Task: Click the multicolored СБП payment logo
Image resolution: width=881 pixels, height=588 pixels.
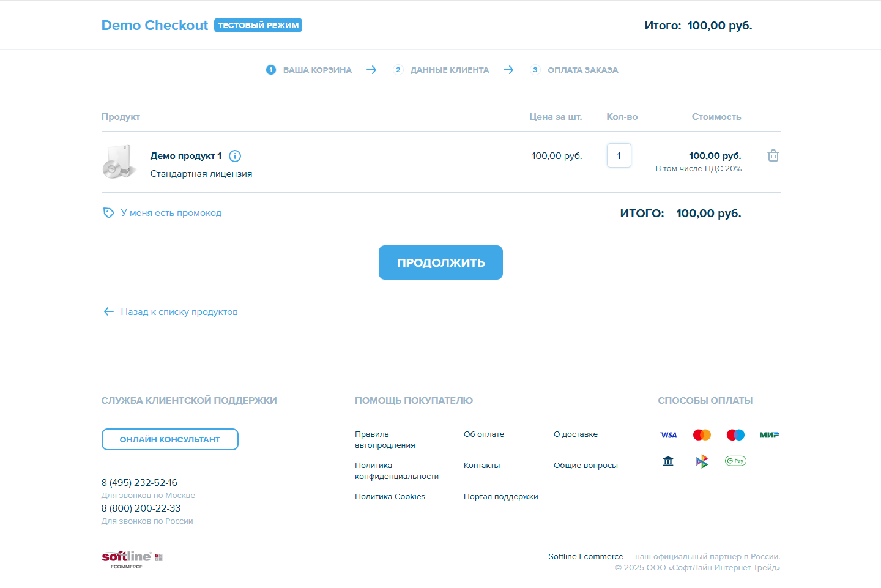Action: click(x=702, y=461)
